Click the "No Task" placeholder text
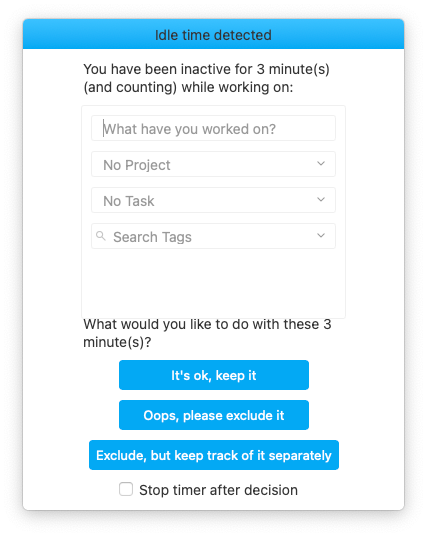 (x=129, y=201)
